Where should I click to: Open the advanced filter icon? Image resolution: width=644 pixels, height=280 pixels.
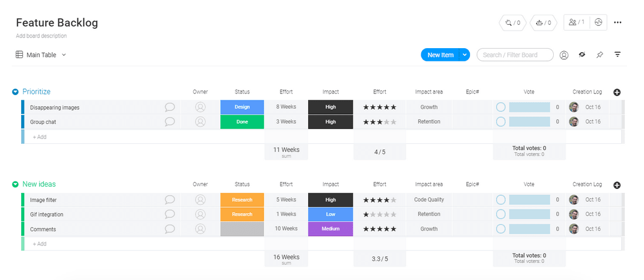tap(617, 55)
